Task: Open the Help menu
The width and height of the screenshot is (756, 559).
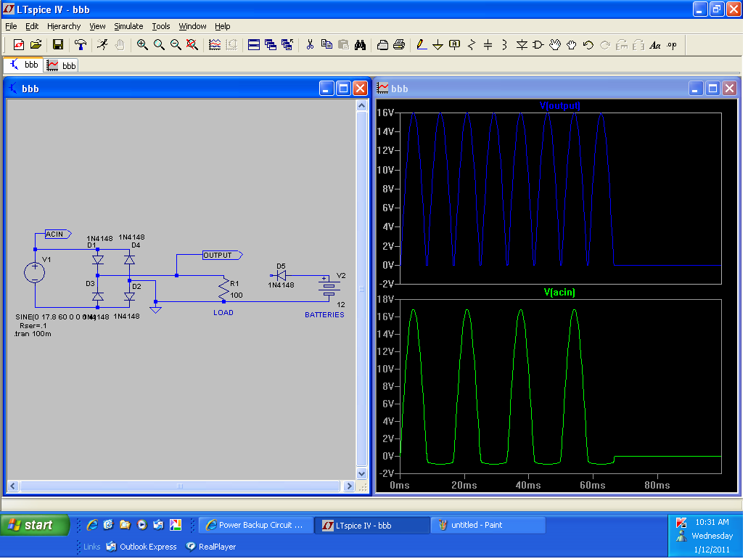Action: pos(222,26)
